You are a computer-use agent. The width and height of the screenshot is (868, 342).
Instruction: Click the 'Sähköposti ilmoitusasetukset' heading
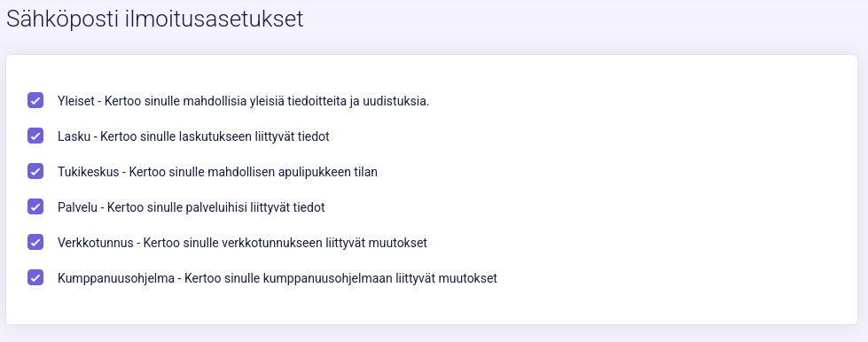(x=155, y=19)
